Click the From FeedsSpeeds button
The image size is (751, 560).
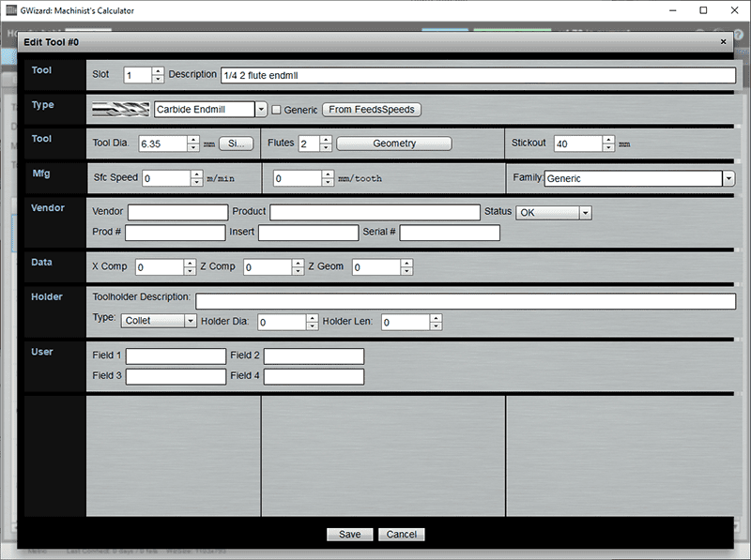374,109
